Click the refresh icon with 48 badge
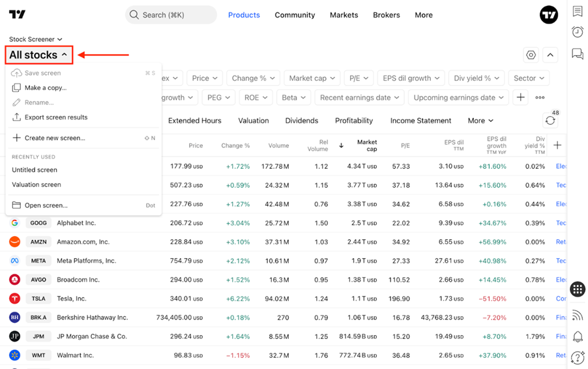The image size is (588, 369). (x=550, y=121)
